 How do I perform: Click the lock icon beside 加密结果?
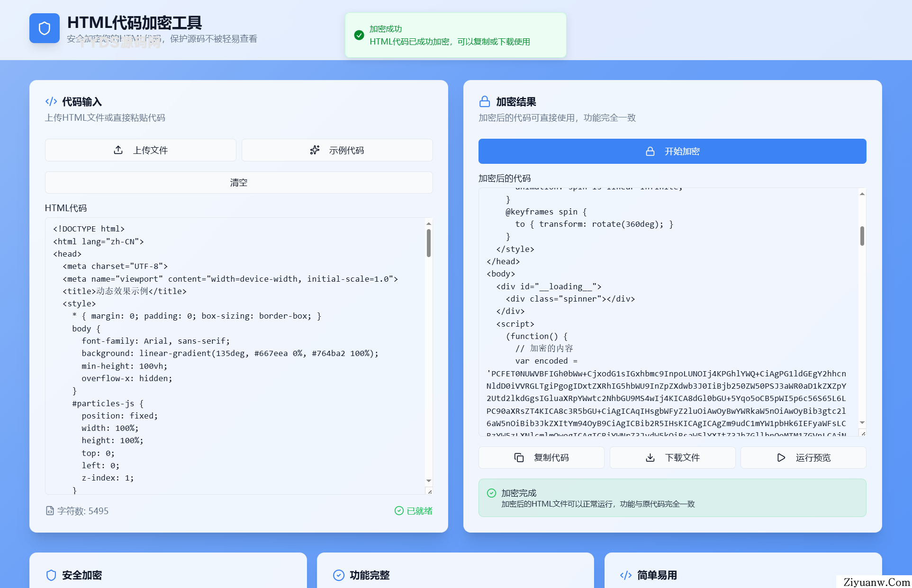485,101
